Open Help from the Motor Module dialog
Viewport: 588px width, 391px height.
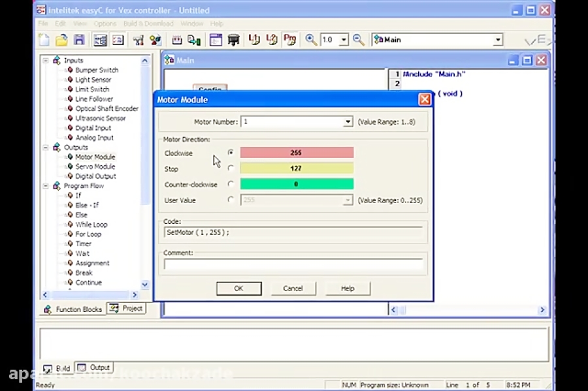click(x=347, y=288)
